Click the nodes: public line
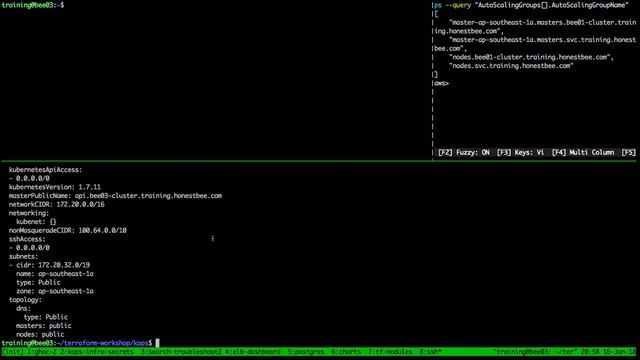The width and height of the screenshot is (640, 360). tap(40, 334)
